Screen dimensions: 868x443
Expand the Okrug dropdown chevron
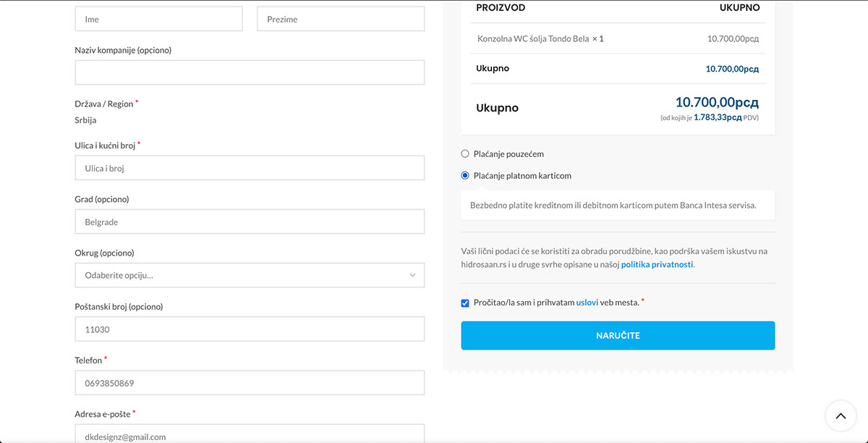point(412,275)
